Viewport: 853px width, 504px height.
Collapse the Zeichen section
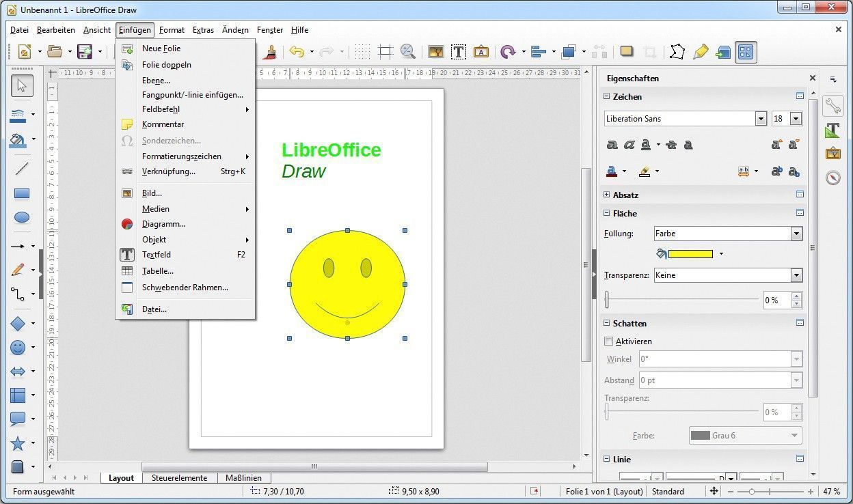[x=607, y=97]
